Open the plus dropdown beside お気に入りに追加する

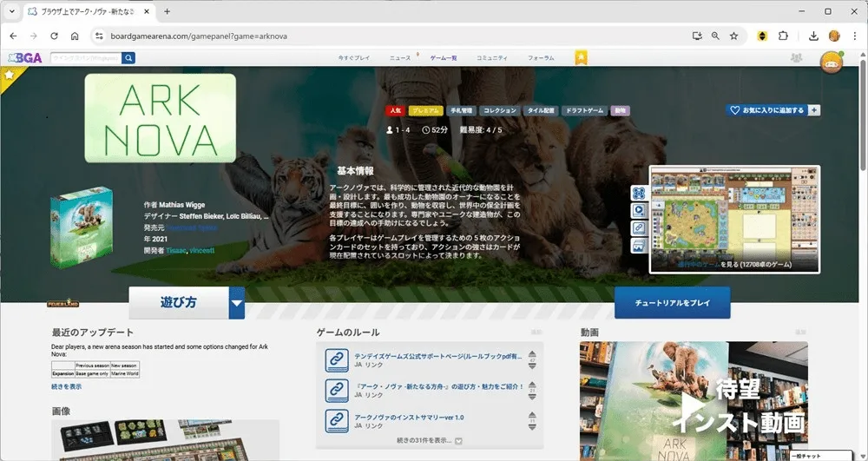point(814,110)
